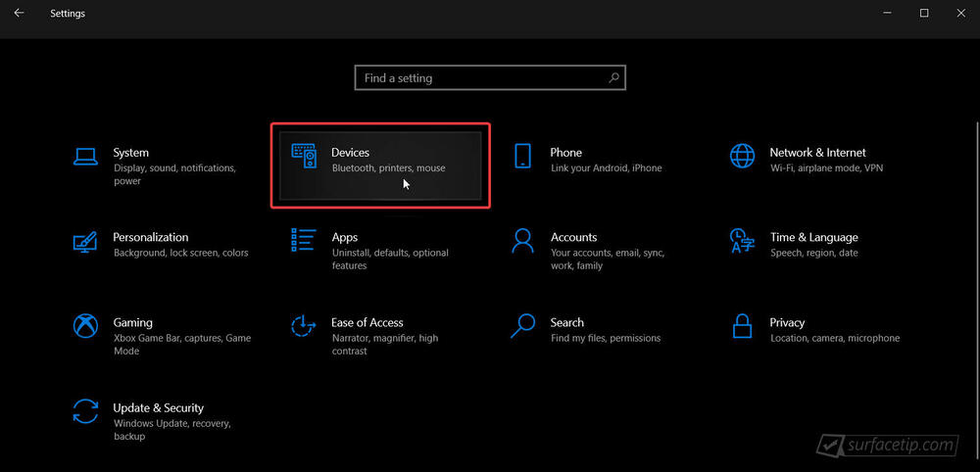Click 'Link your Android, iPhone' description
Image resolution: width=980 pixels, height=472 pixels.
coord(607,168)
